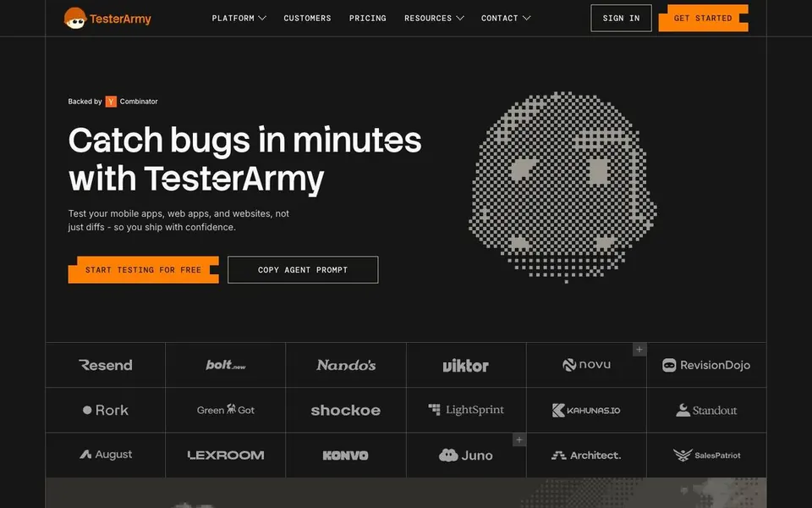Click the novu customer logo
The image size is (812, 508).
(x=586, y=365)
